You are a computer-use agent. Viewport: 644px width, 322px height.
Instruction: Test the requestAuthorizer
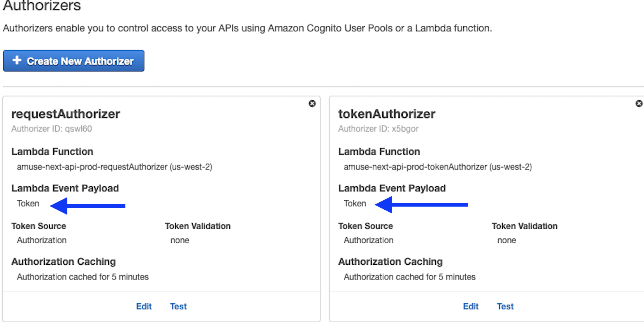pos(178,306)
